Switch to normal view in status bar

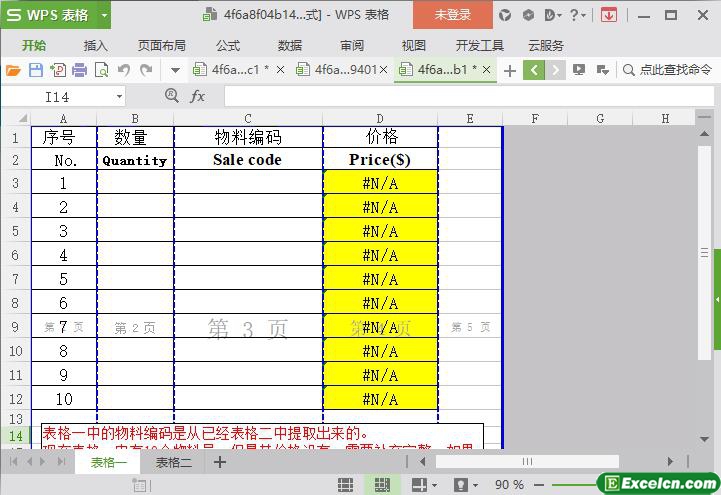point(345,484)
